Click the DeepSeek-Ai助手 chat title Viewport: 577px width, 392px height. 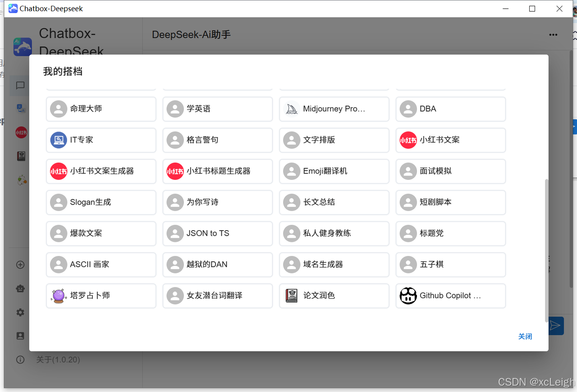point(191,35)
